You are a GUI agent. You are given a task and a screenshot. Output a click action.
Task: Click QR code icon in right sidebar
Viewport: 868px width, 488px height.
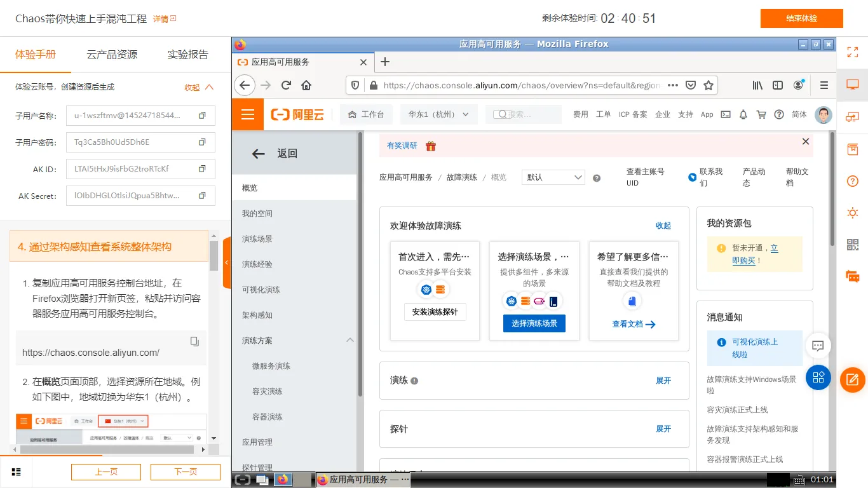tap(853, 245)
